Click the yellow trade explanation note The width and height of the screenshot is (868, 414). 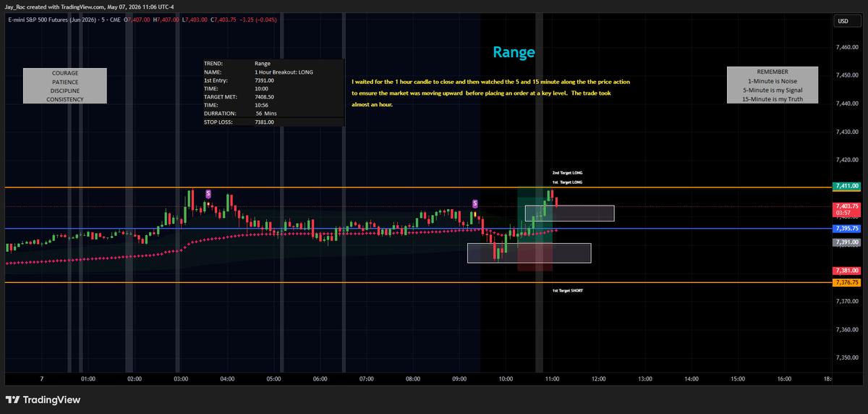[490, 93]
